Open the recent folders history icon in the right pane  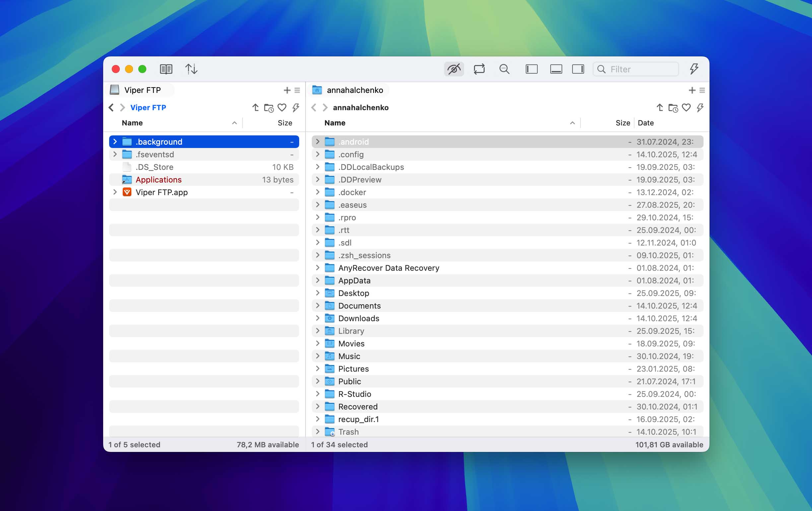(673, 108)
